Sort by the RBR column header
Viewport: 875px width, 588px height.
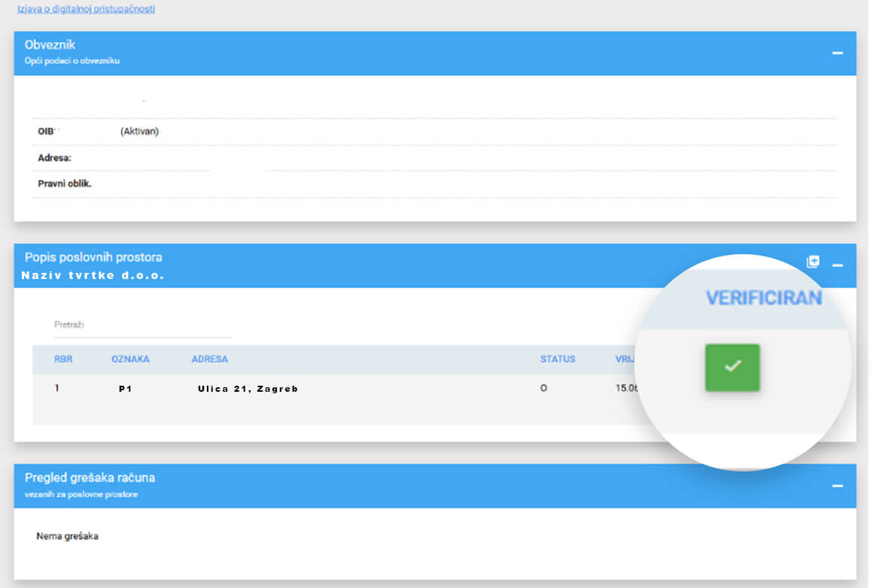pyautogui.click(x=63, y=359)
